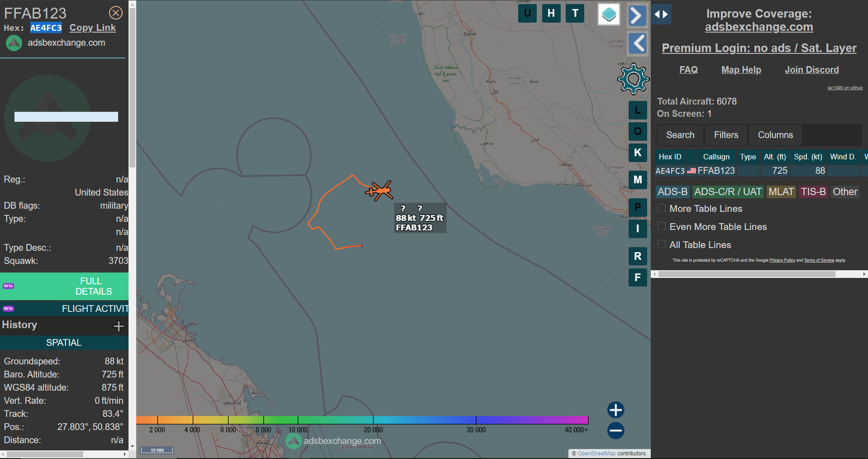868x459 pixels.
Task: Open the Join Discord link
Action: tap(812, 70)
